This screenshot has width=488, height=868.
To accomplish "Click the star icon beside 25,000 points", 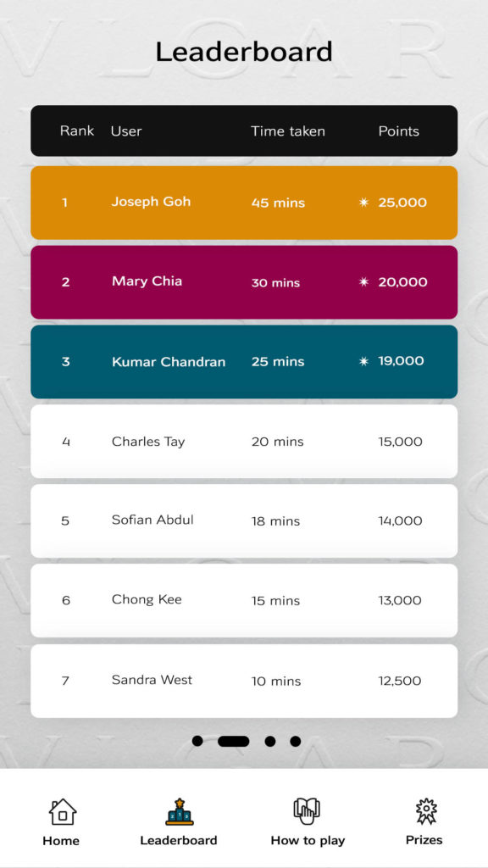I will click(x=363, y=203).
